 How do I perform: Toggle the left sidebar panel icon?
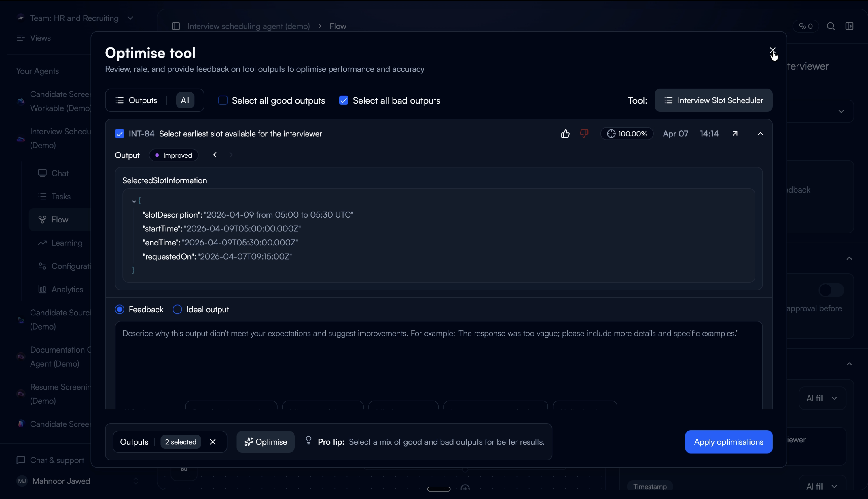[x=176, y=26]
